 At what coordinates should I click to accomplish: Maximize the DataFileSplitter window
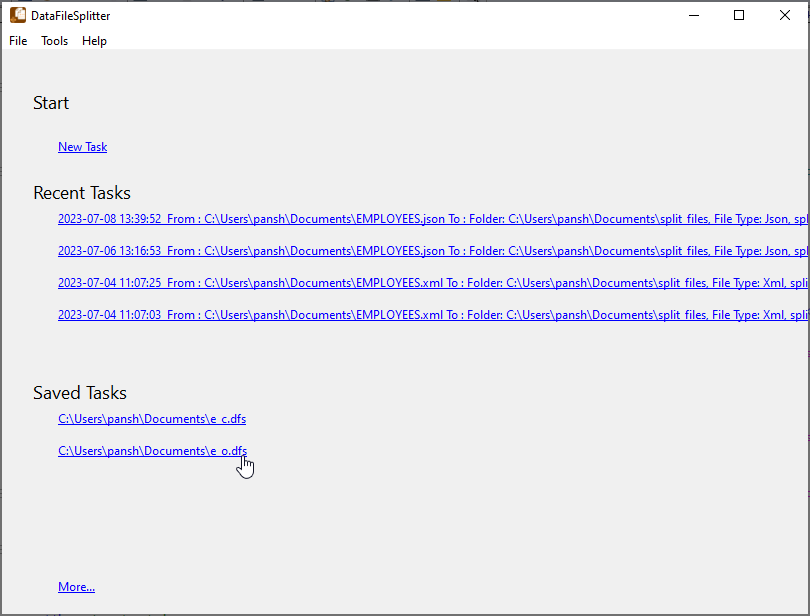(x=739, y=15)
